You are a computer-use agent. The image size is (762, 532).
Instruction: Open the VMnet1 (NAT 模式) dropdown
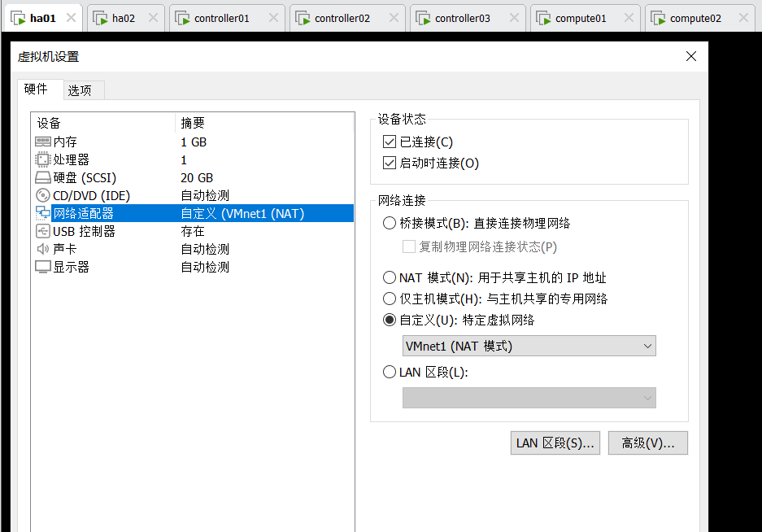click(529, 346)
